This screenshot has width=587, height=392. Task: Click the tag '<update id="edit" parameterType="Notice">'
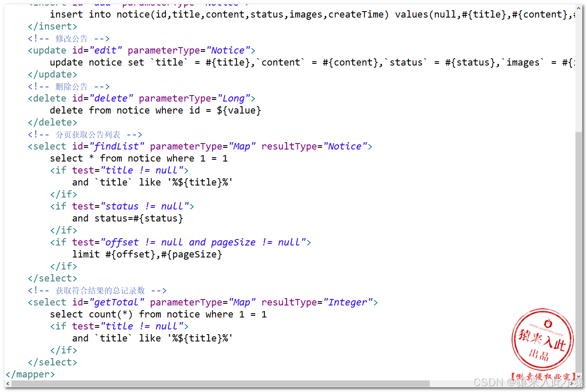[x=142, y=51]
